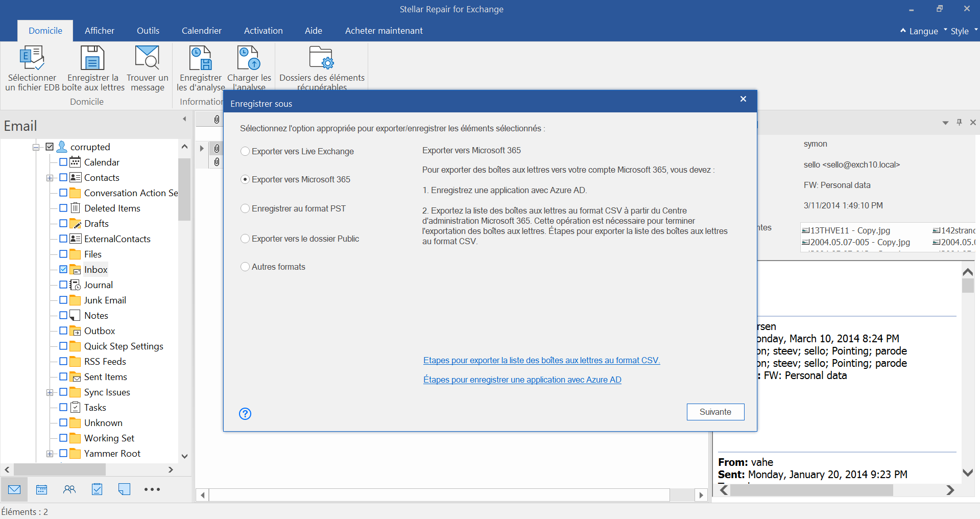The width and height of the screenshot is (980, 519).
Task: Uncheck the corrupted mailbox checkbox
Action: click(50, 147)
